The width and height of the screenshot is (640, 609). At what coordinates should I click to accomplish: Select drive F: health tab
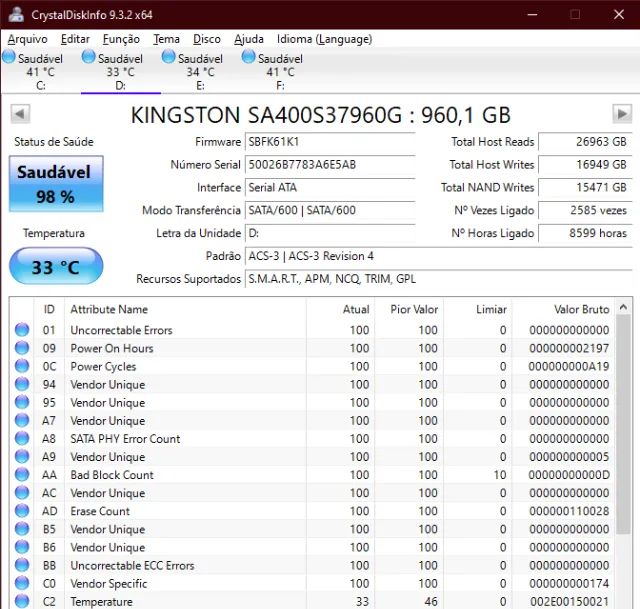pyautogui.click(x=280, y=71)
